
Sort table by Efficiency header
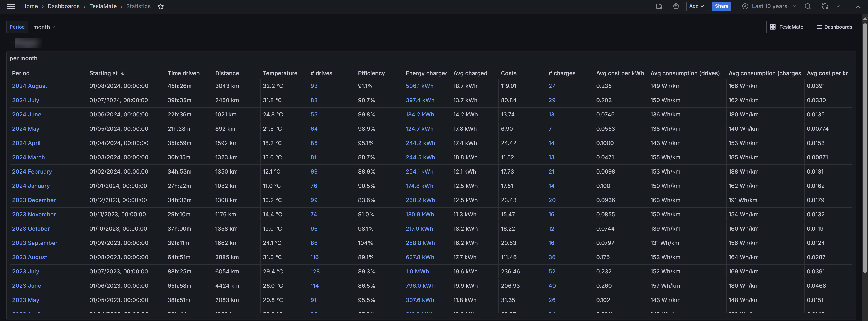pos(371,73)
